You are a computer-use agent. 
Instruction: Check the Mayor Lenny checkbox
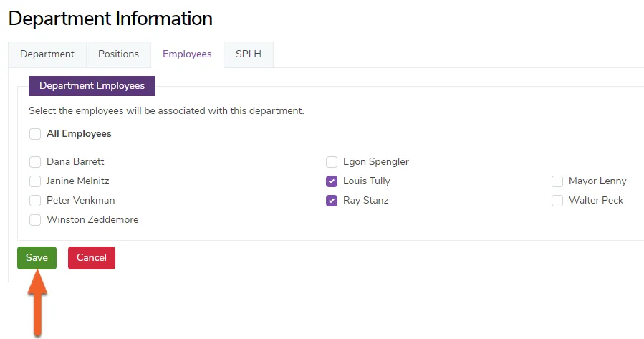[x=557, y=181]
